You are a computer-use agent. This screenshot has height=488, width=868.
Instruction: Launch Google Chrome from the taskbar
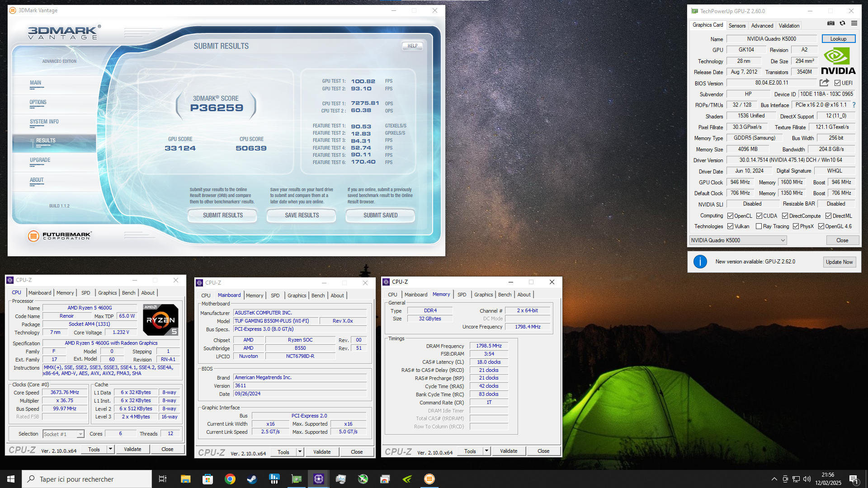(230, 479)
